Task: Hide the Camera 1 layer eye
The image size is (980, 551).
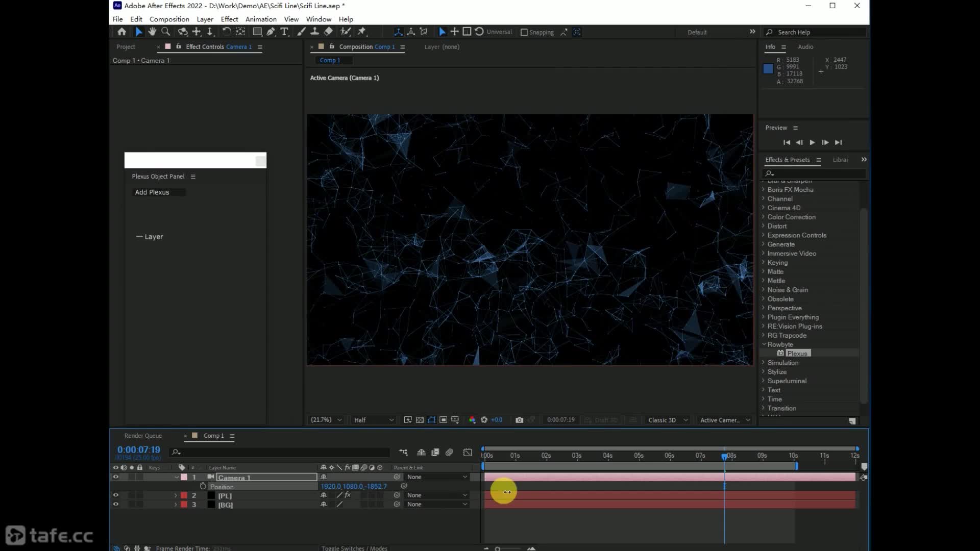Action: coord(116,477)
